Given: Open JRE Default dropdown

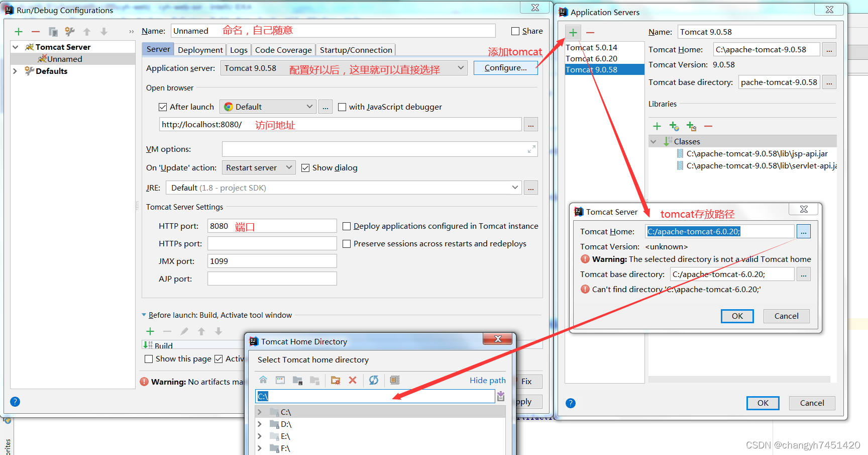Looking at the screenshot, I should [x=345, y=188].
